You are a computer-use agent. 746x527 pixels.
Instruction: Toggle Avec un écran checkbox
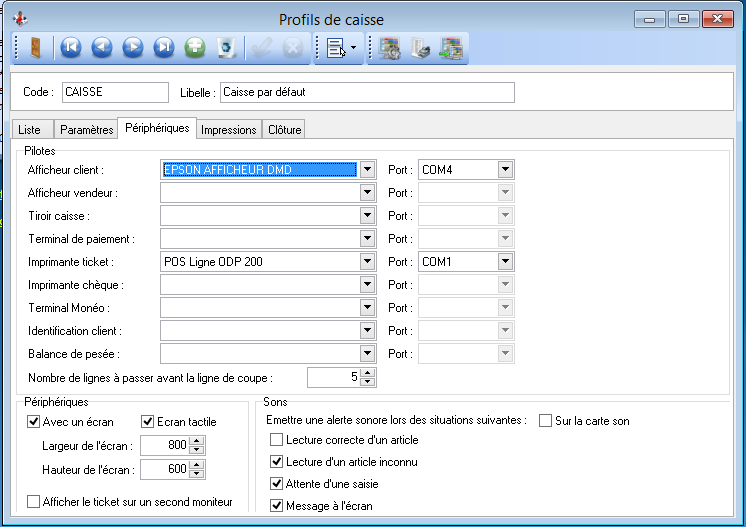[x=33, y=421]
